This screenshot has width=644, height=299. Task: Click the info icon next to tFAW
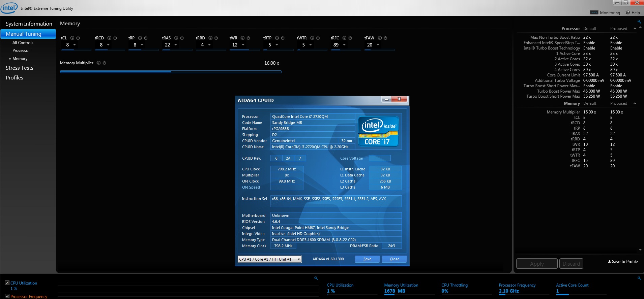380,38
